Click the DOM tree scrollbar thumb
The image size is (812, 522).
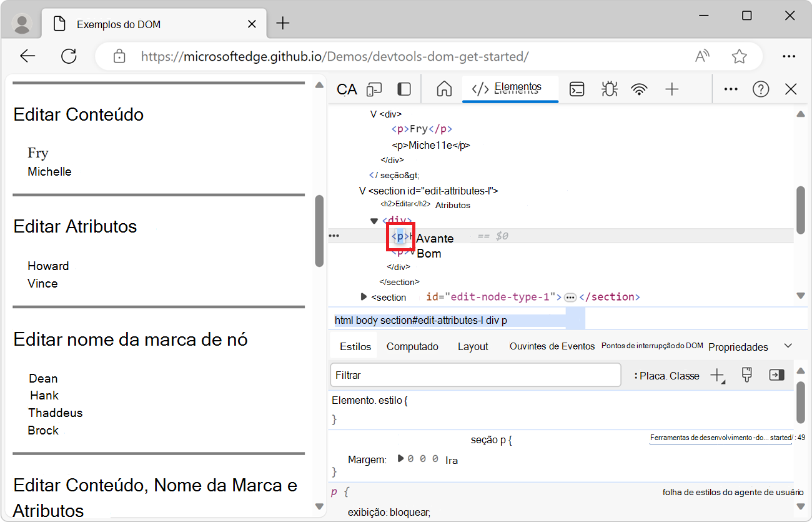click(801, 210)
